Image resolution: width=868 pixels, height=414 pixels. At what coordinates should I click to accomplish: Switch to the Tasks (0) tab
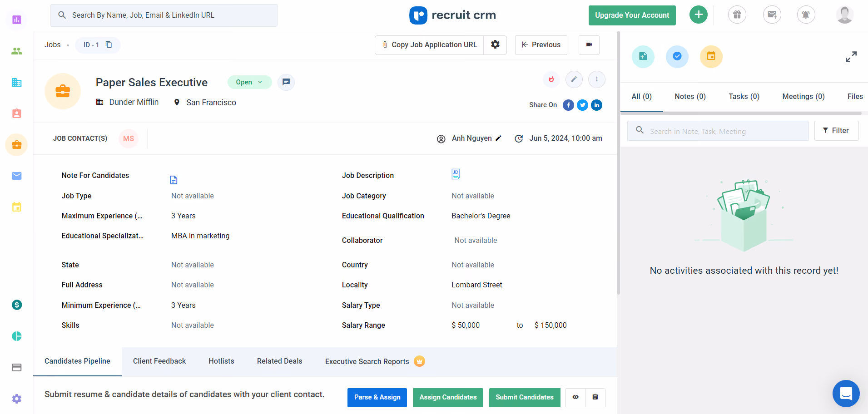744,97
